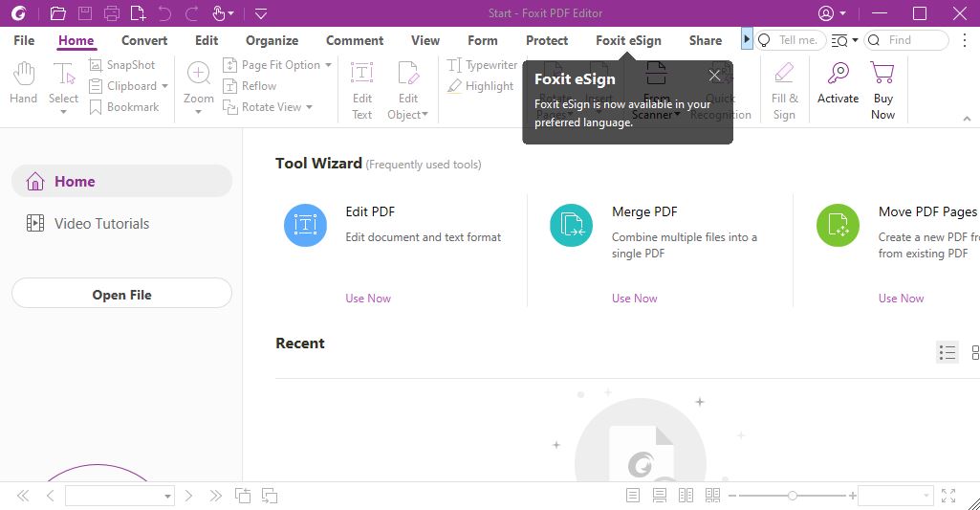Select the Highlight tool
Viewport: 980px width, 510px height.
(481, 86)
